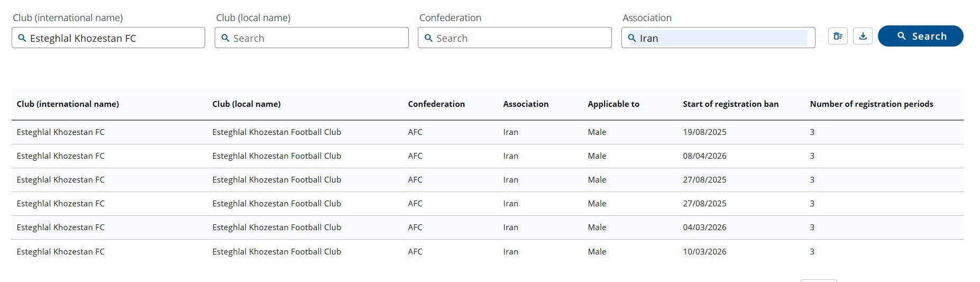
Task: Click magnifier icon in Association field
Action: [x=631, y=38]
